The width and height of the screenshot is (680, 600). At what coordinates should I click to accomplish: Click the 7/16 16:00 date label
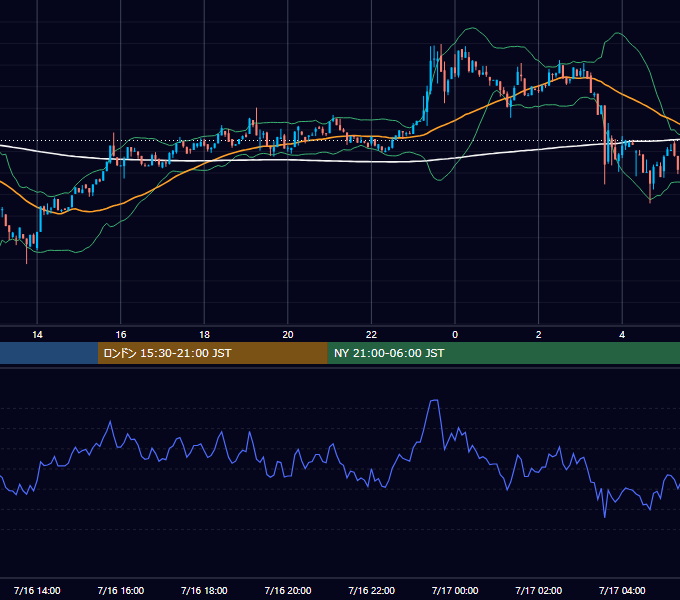pyautogui.click(x=121, y=590)
